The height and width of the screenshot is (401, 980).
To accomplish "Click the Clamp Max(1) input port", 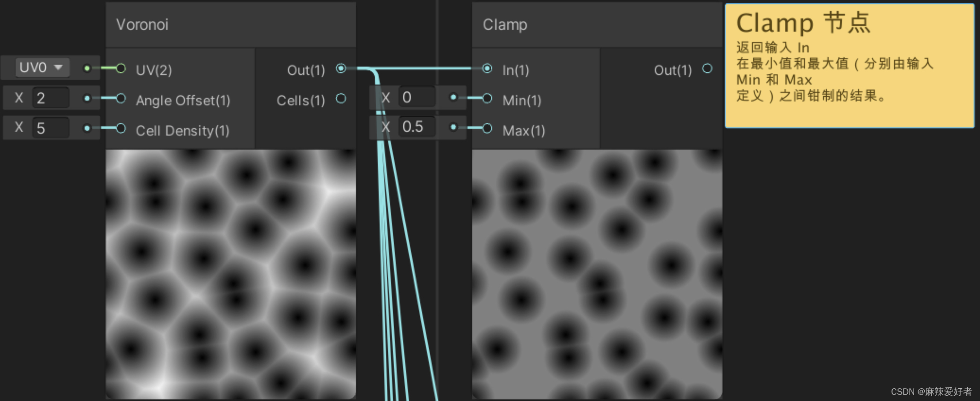I will pos(487,128).
